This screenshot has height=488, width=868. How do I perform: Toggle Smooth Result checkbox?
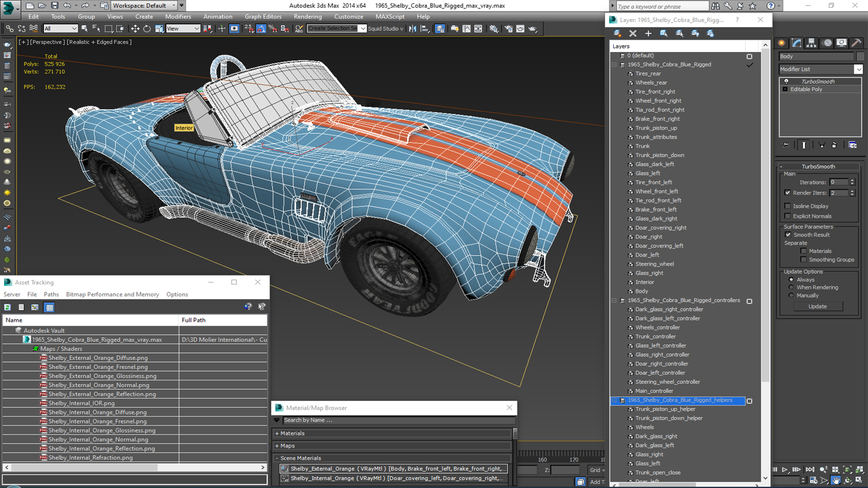point(788,235)
